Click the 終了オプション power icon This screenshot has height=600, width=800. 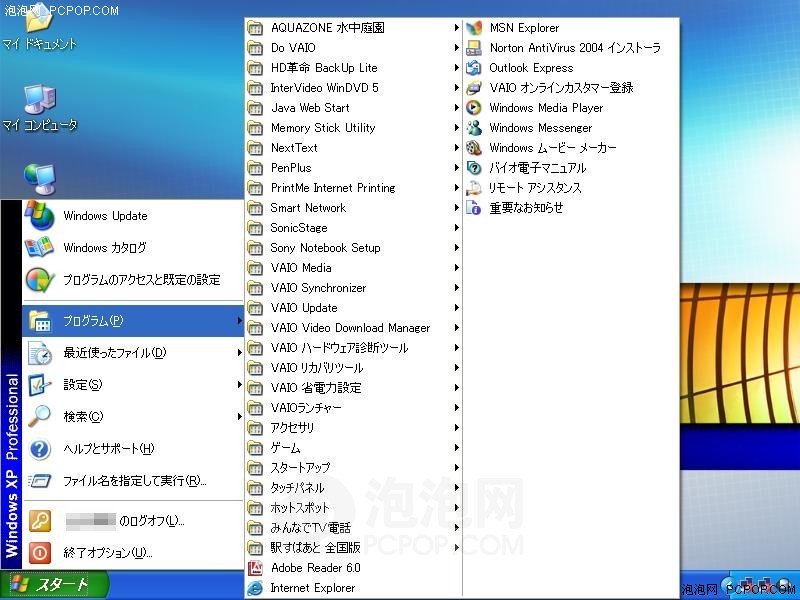coord(40,553)
